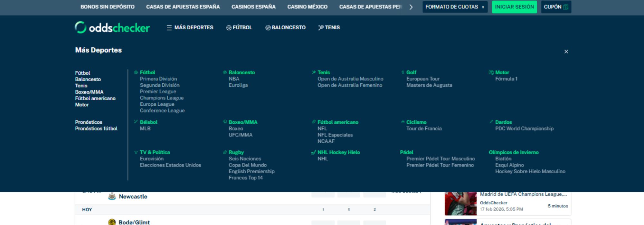Image resolution: width=644 pixels, height=225 pixels.
Task: Open the Más Deportes hamburger menu
Action: click(190, 28)
